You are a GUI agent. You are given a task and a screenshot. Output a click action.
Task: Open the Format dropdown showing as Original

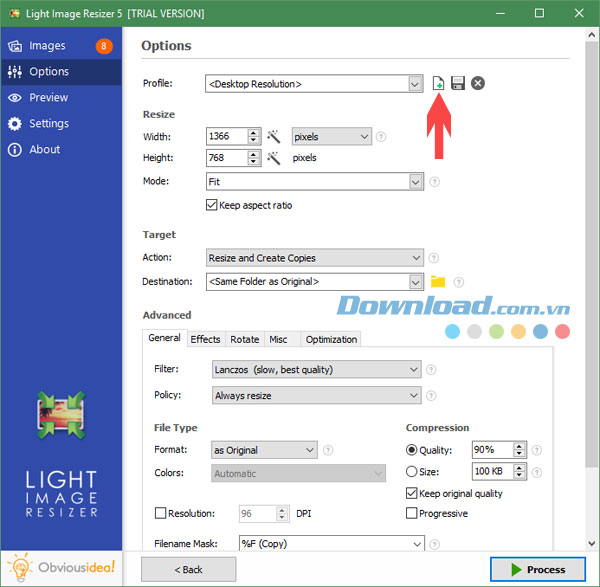coord(264,450)
